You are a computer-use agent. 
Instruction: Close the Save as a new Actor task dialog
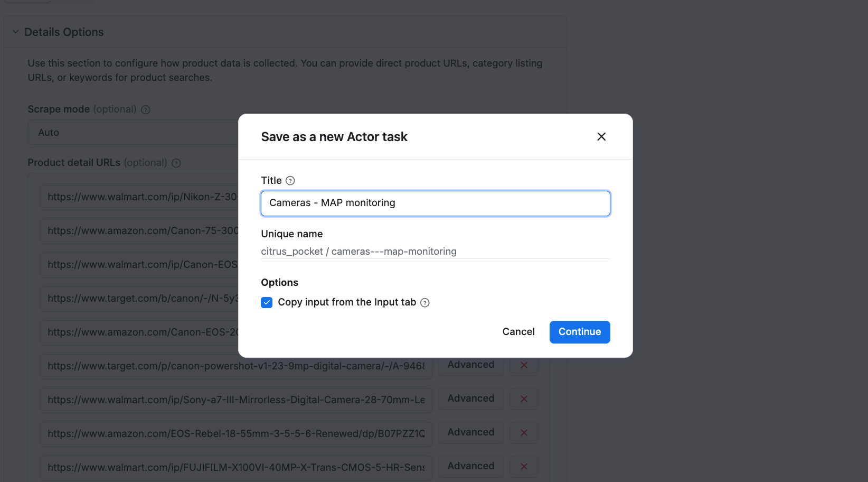pos(601,136)
